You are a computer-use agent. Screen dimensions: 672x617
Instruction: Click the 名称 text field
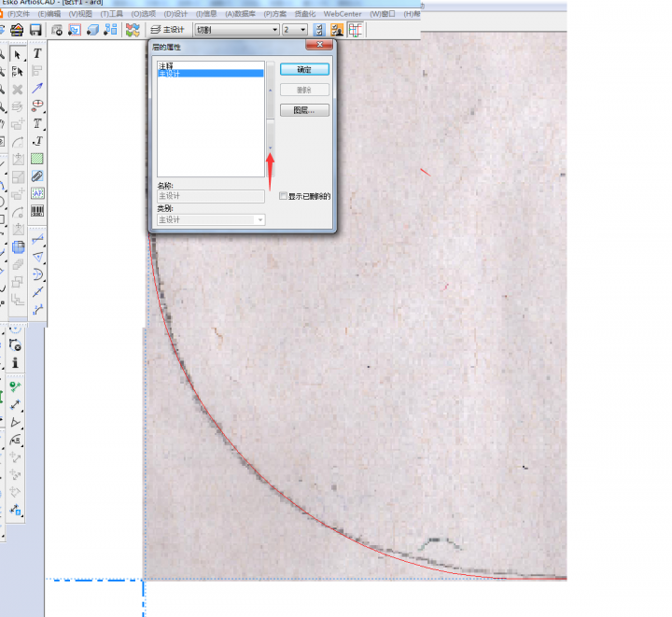tap(211, 196)
